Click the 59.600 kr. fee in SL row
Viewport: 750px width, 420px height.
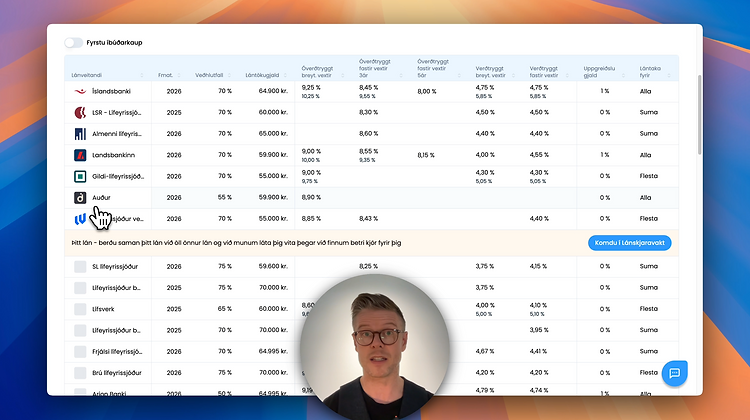273,266
